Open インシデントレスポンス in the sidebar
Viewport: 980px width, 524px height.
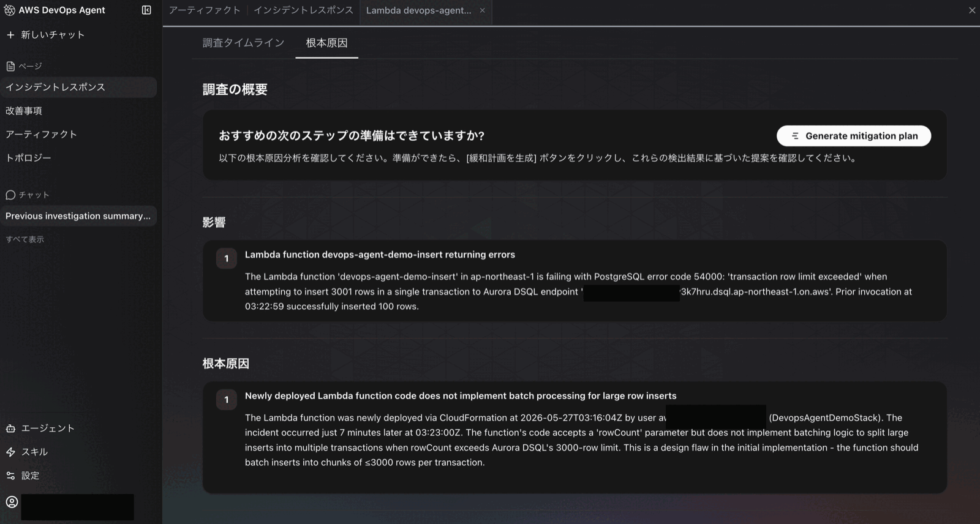click(x=78, y=87)
